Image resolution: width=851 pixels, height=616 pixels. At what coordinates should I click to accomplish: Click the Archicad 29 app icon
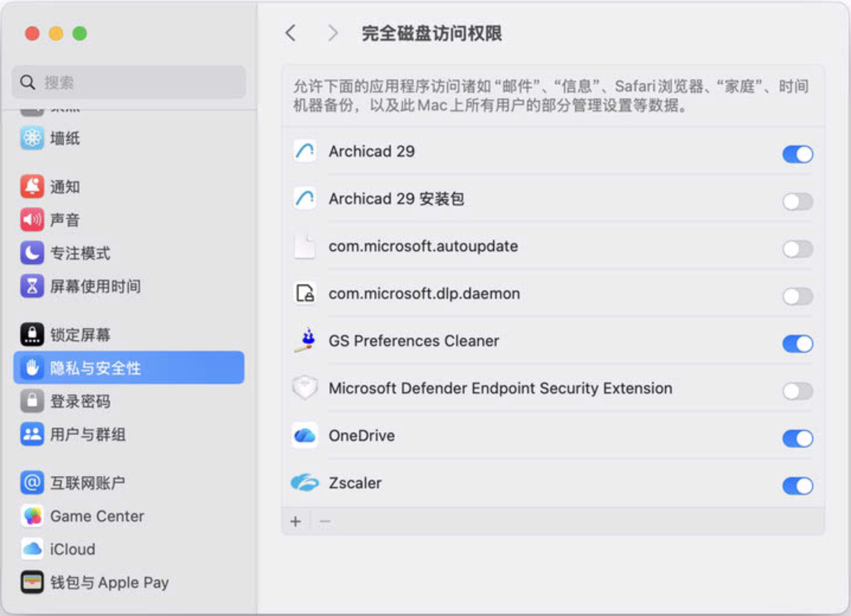(305, 152)
